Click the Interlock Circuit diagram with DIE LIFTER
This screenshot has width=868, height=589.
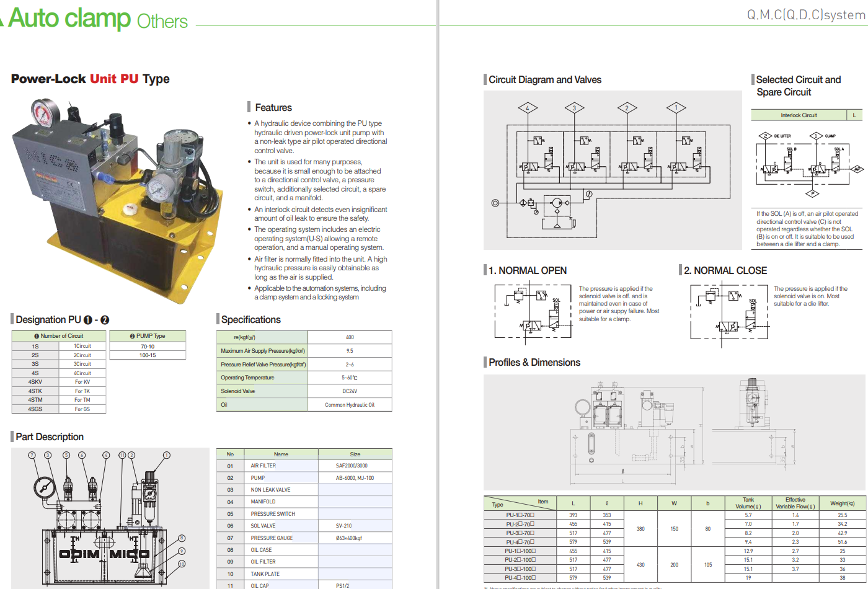click(x=808, y=164)
